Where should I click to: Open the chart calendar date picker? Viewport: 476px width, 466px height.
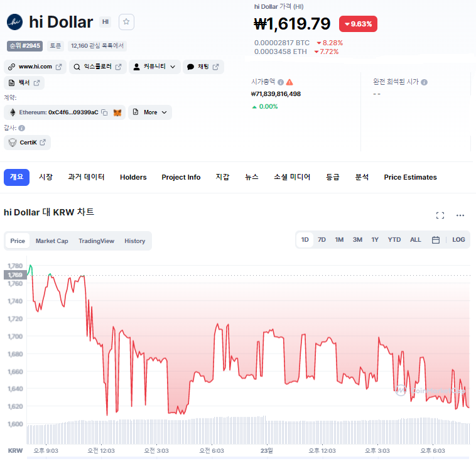(x=436, y=240)
